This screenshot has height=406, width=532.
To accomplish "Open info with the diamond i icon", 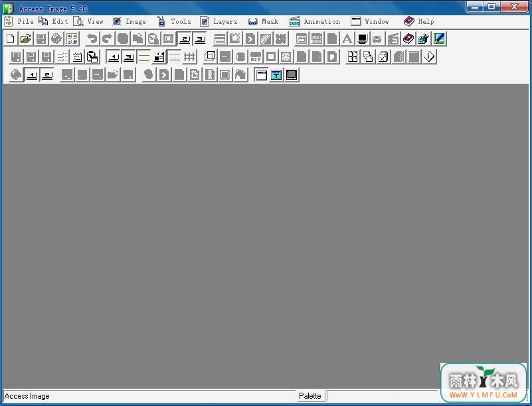I will click(x=429, y=56).
